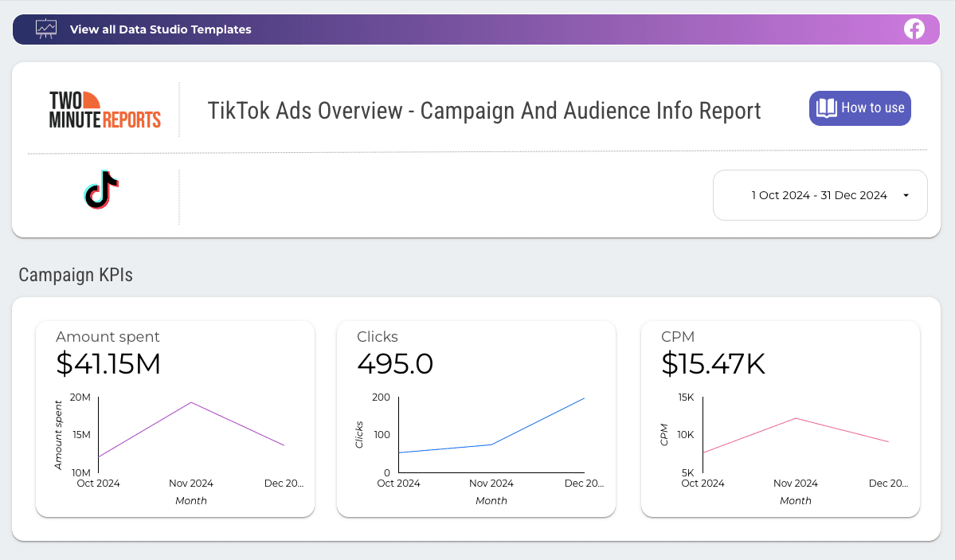Click the Clicks metric value 495.0

[394, 364]
